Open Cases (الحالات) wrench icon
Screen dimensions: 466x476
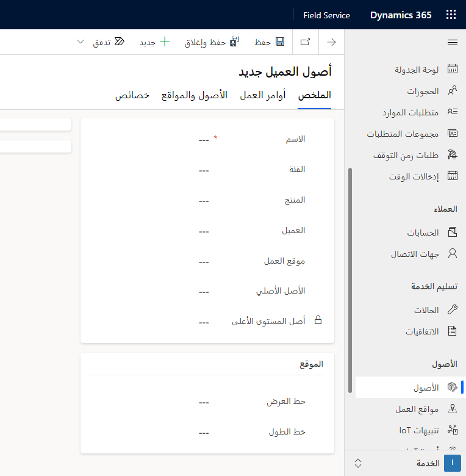pyautogui.click(x=453, y=309)
